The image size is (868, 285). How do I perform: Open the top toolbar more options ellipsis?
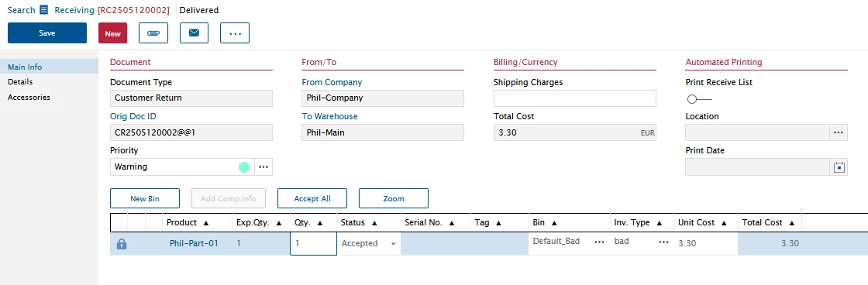235,33
